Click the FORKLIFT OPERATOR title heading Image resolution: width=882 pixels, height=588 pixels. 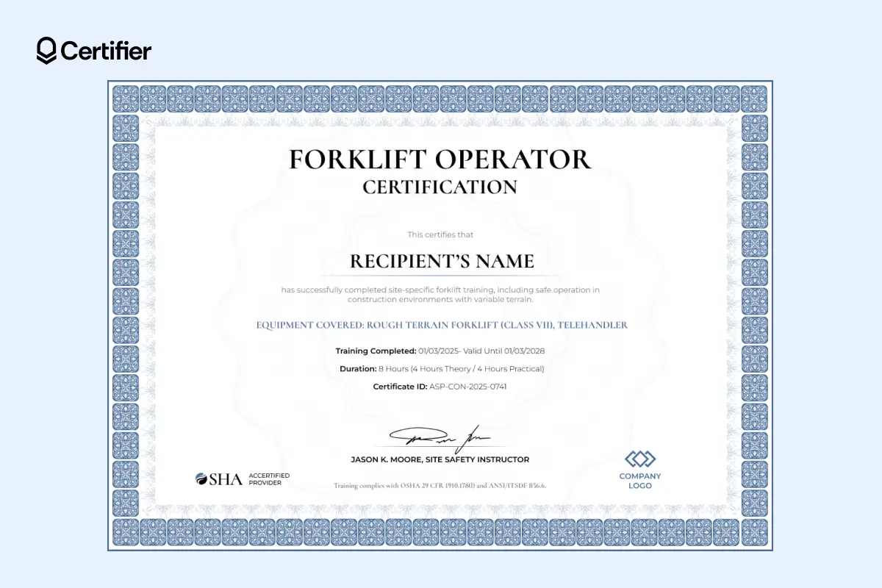tap(440, 159)
